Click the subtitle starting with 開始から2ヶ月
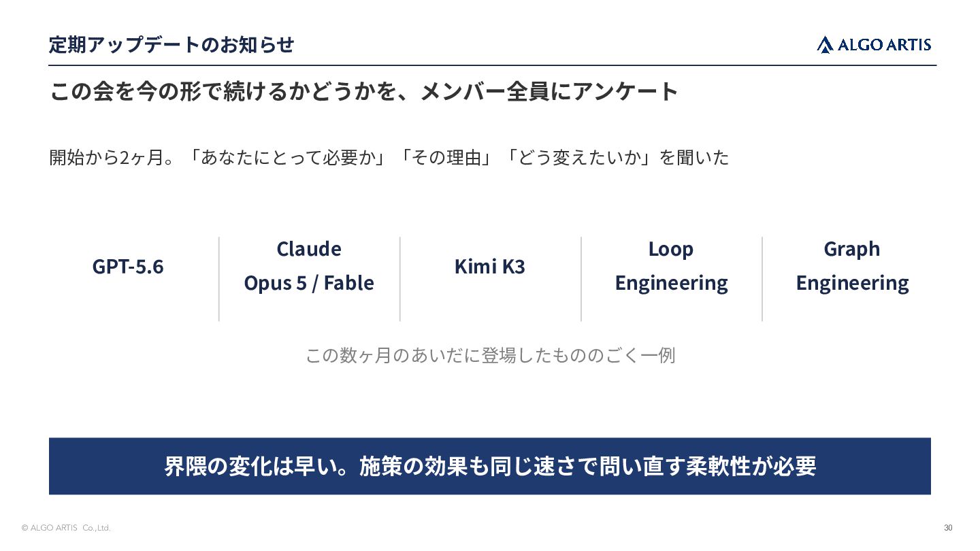Image resolution: width=980 pixels, height=551 pixels. coord(389,158)
